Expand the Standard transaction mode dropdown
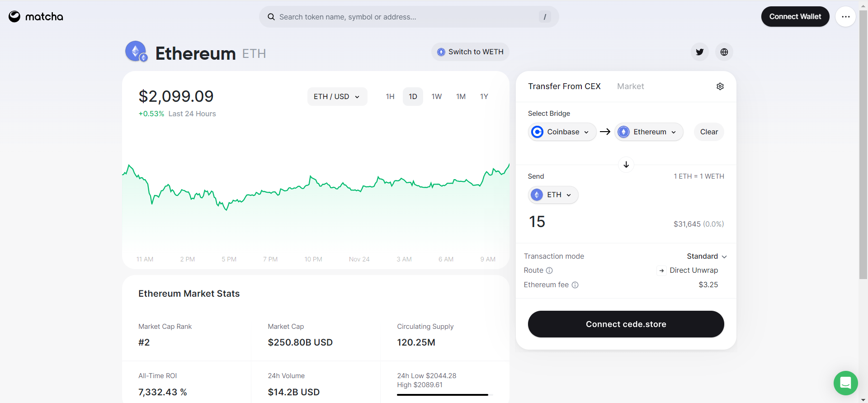The width and height of the screenshot is (868, 403). click(x=706, y=256)
